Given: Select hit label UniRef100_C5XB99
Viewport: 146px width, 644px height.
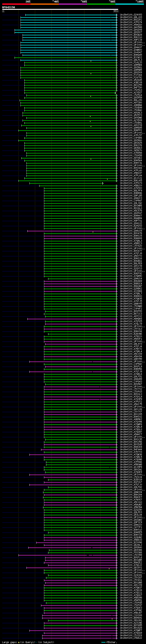Looking at the screenshot, I should pyautogui.click(x=131, y=108).
